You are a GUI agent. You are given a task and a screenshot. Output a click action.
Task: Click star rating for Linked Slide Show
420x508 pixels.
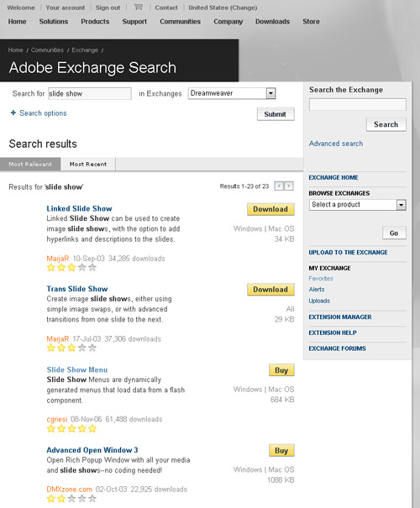[x=71, y=267]
